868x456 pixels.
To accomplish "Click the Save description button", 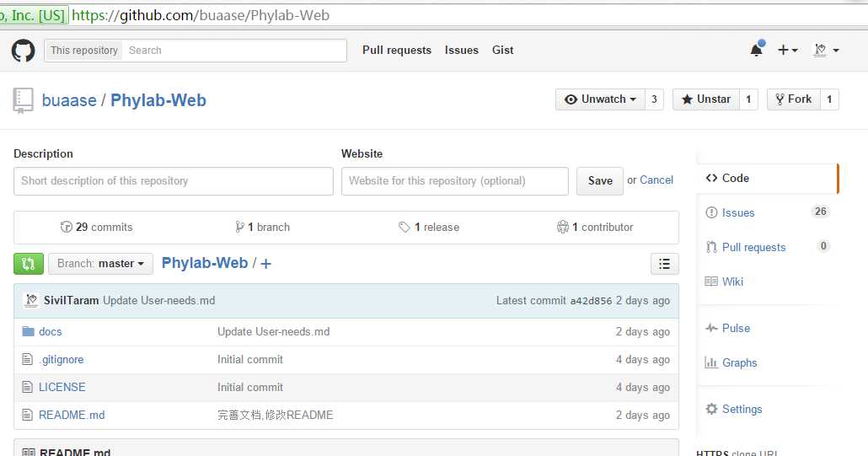I will point(600,181).
